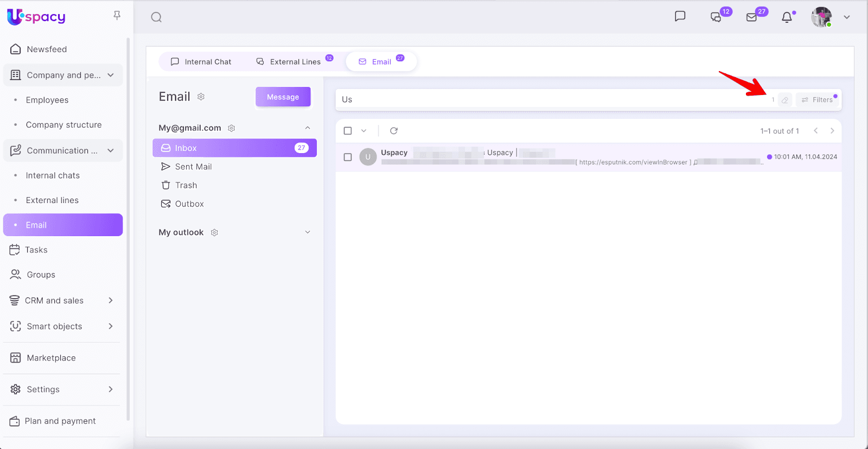
Task: Switch to the External Lines tab
Action: [x=289, y=62]
